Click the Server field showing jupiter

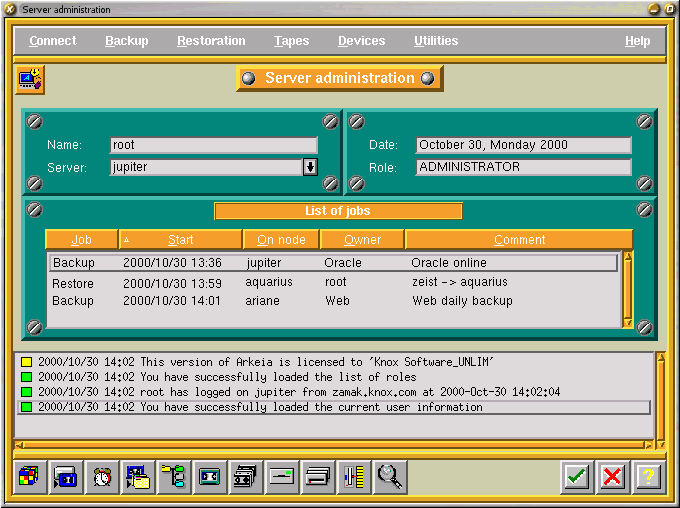pos(206,167)
